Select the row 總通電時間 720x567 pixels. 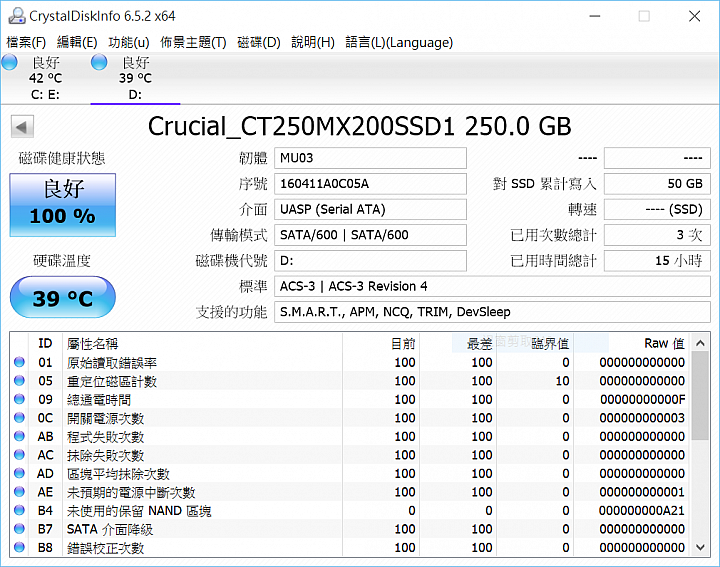(350, 399)
